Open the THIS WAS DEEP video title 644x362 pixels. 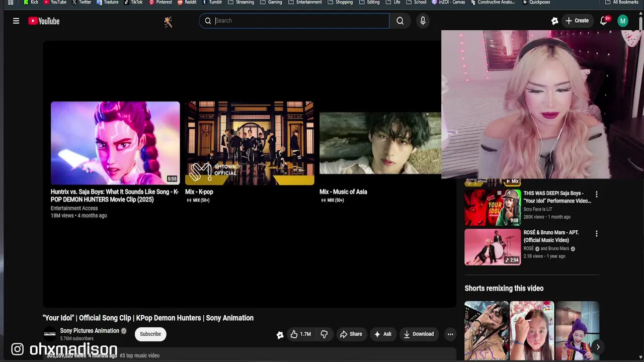(x=557, y=197)
